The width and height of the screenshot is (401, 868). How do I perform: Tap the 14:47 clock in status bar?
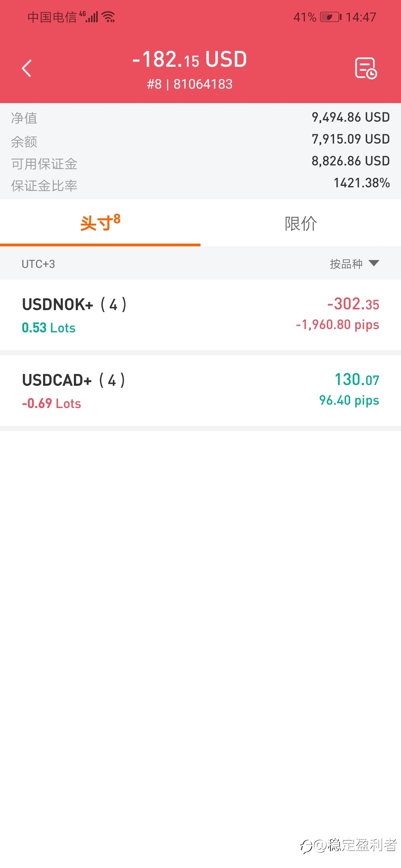361,17
